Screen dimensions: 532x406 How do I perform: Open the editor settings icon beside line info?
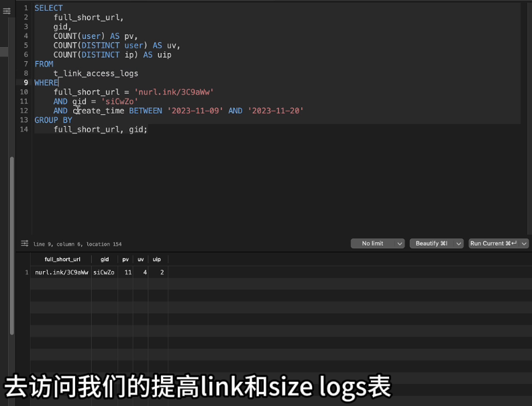(24, 244)
